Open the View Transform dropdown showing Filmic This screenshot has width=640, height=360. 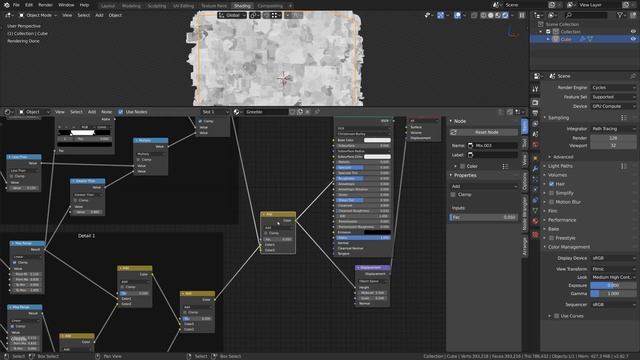[613, 269]
